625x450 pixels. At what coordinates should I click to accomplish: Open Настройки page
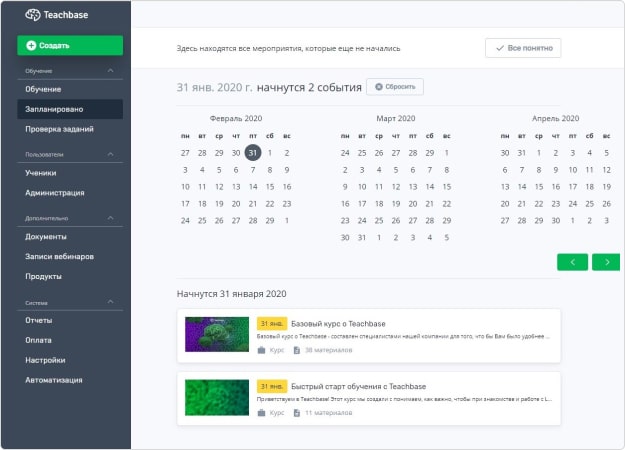(70, 360)
